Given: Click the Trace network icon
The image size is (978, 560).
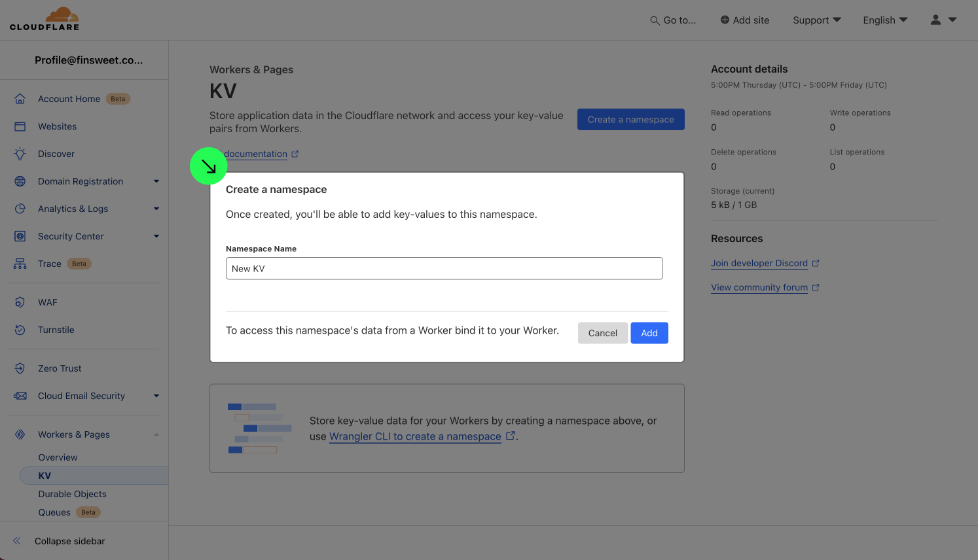Looking at the screenshot, I should (x=20, y=264).
